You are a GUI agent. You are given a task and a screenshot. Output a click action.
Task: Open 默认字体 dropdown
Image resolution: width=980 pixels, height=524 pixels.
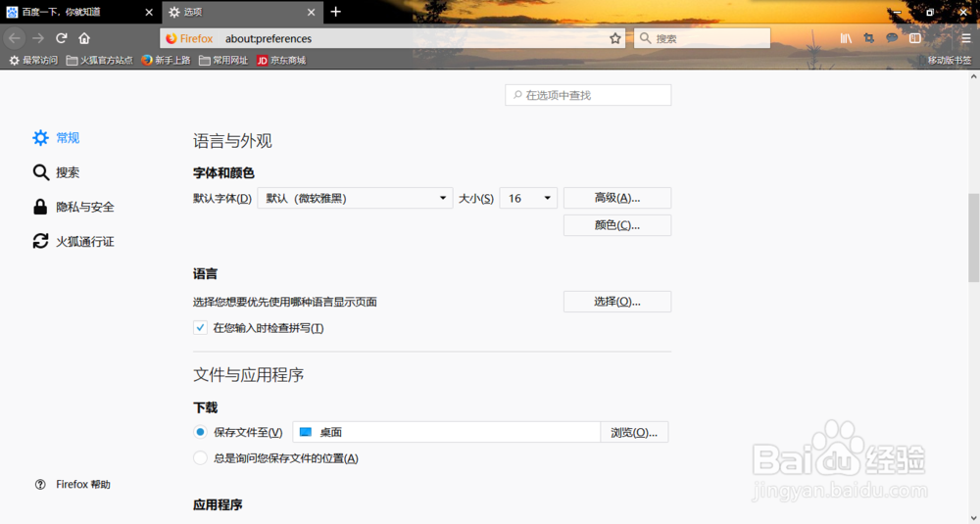click(355, 198)
